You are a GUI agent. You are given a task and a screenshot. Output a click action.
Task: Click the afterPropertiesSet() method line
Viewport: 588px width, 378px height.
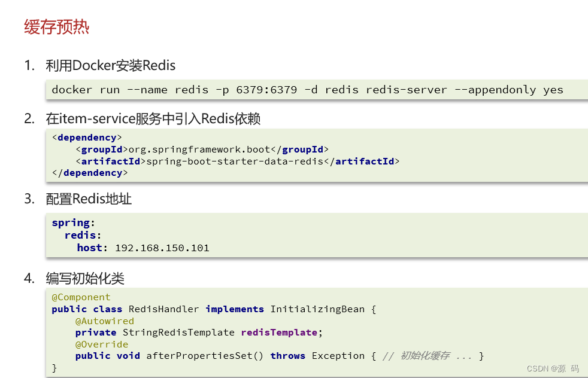280,356
